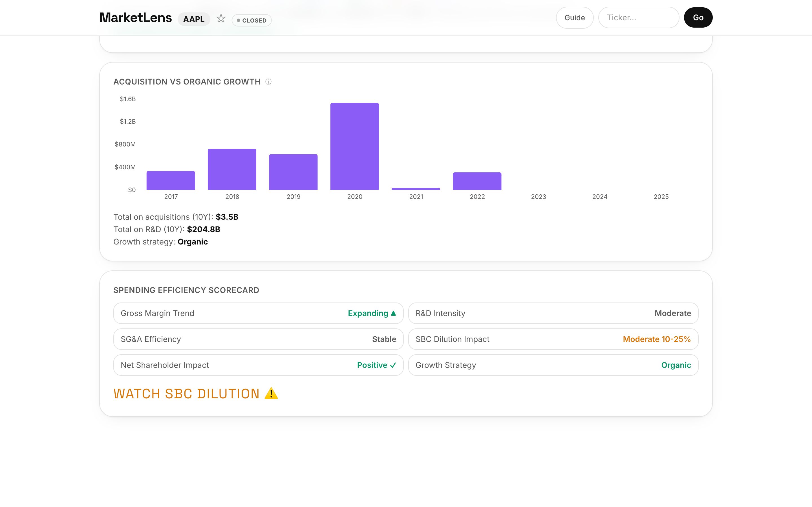The width and height of the screenshot is (812, 507).
Task: Click the warning icon next to Watch SBC Dilution
Action: click(271, 393)
